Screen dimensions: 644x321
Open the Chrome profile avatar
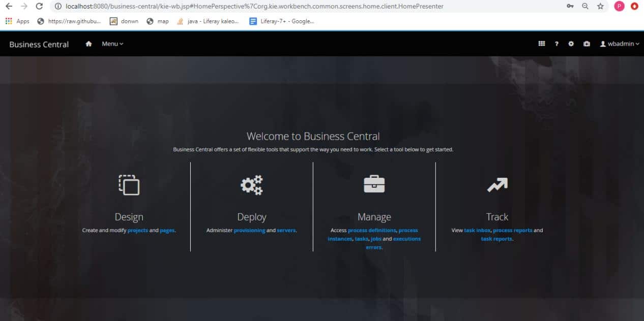click(619, 7)
